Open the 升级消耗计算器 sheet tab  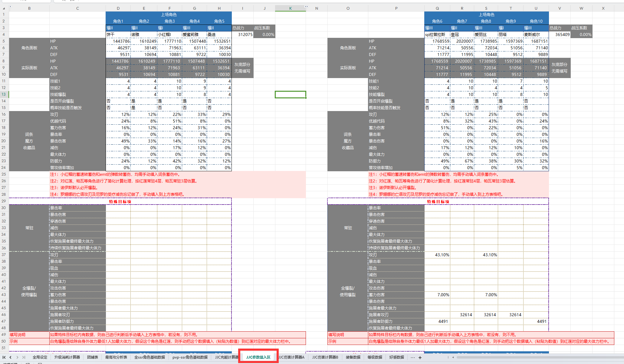67,357
